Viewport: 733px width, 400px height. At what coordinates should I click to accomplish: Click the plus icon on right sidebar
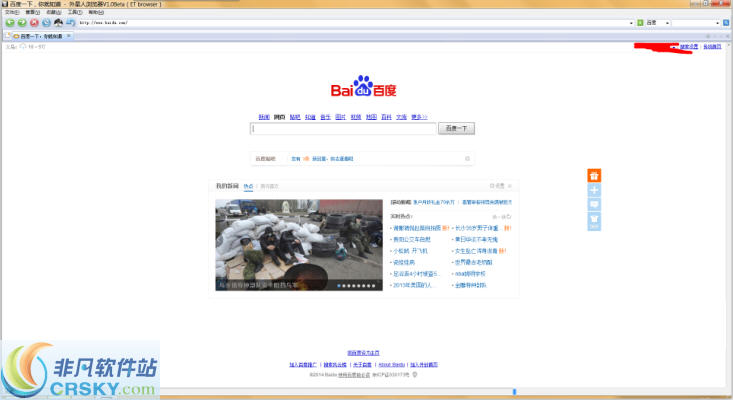594,190
